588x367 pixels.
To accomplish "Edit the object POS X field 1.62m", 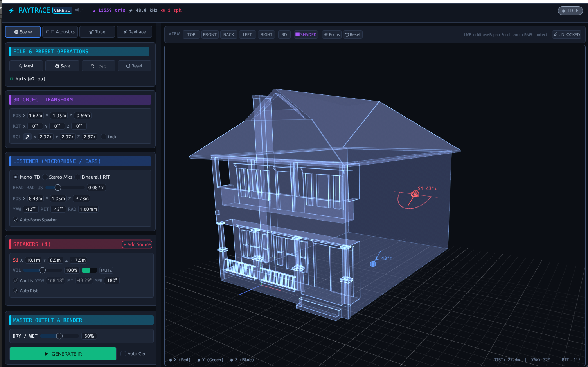I will pyautogui.click(x=36, y=116).
